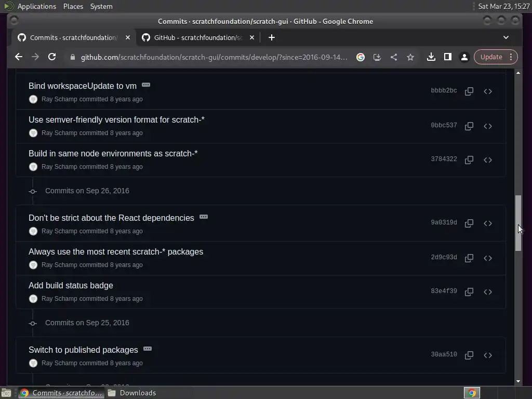Open Places menu
The width and height of the screenshot is (532, 399).
[73, 6]
